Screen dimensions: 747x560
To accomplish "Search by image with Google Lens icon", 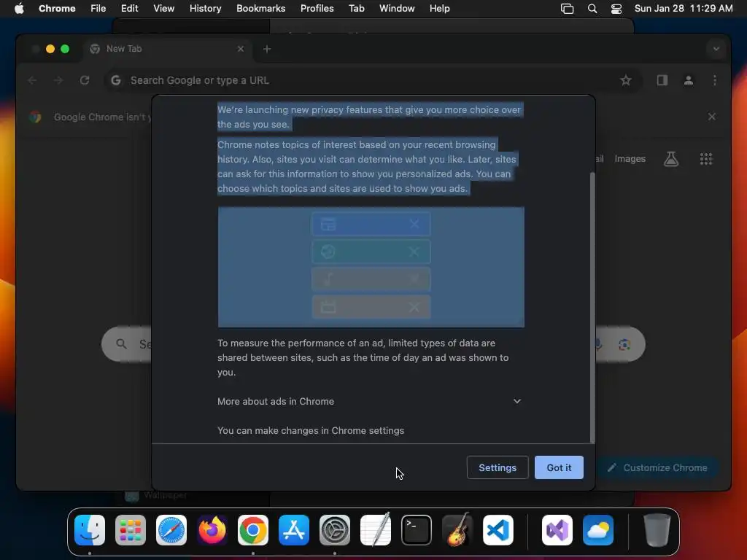I will click(x=624, y=344).
